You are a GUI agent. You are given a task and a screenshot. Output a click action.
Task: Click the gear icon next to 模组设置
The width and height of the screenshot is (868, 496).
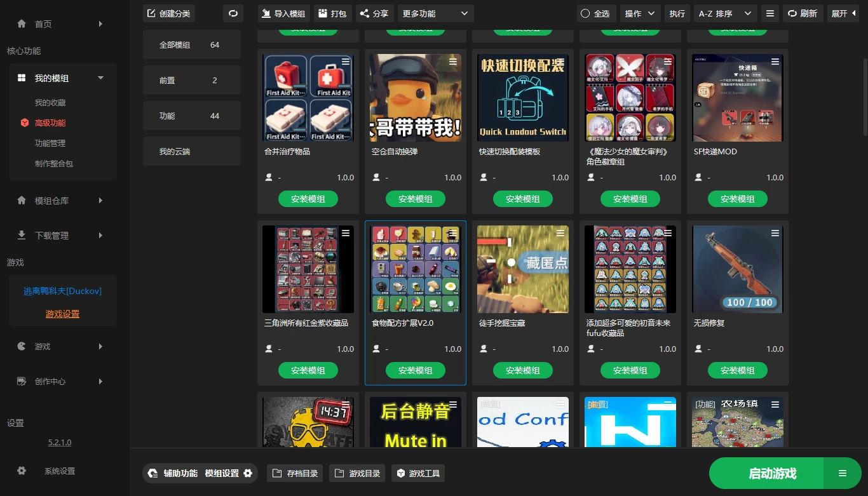[248, 473]
